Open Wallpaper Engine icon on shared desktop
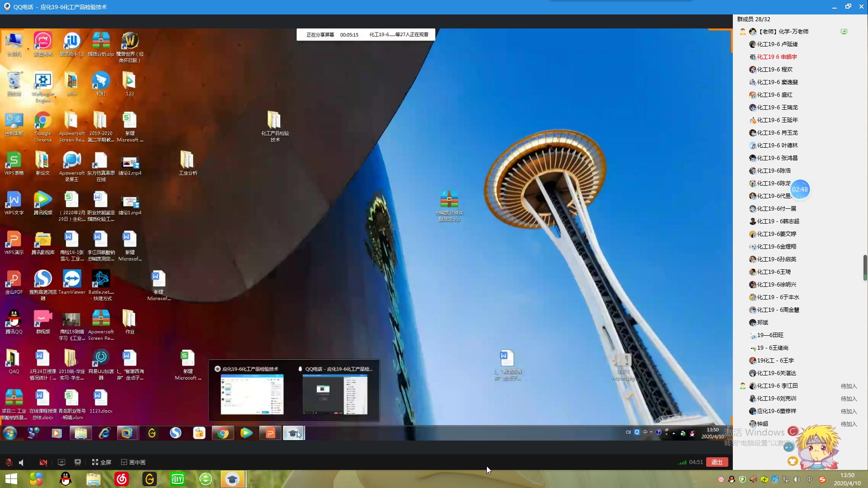 43,87
